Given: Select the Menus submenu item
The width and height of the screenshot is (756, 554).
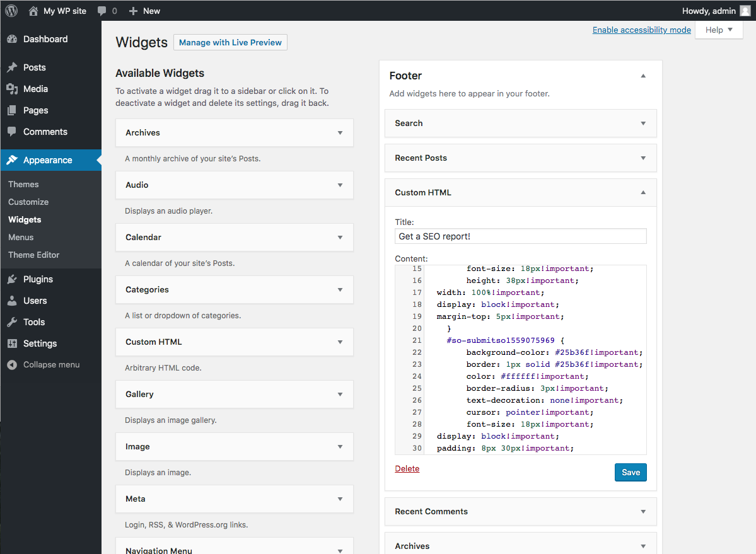Looking at the screenshot, I should [x=21, y=238].
